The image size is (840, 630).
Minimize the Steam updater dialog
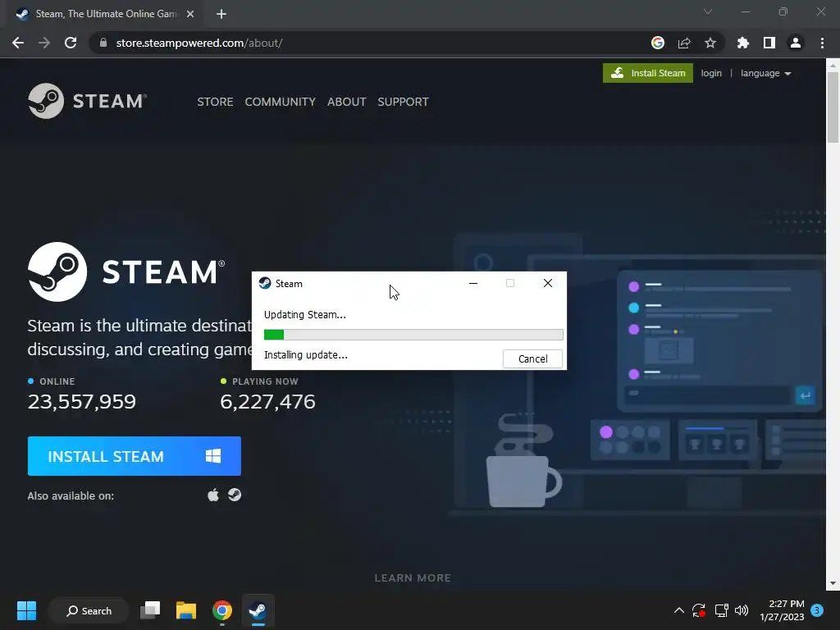473,283
